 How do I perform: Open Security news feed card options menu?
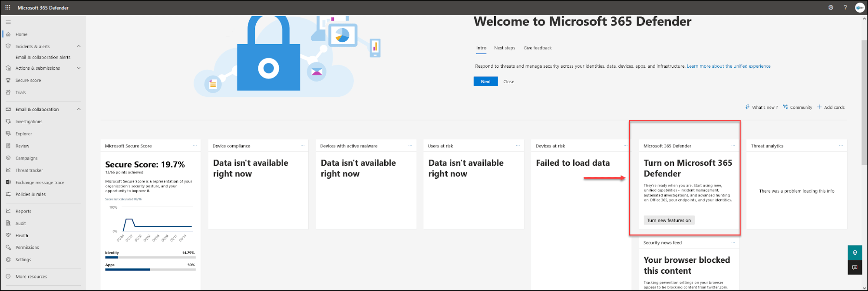point(733,243)
